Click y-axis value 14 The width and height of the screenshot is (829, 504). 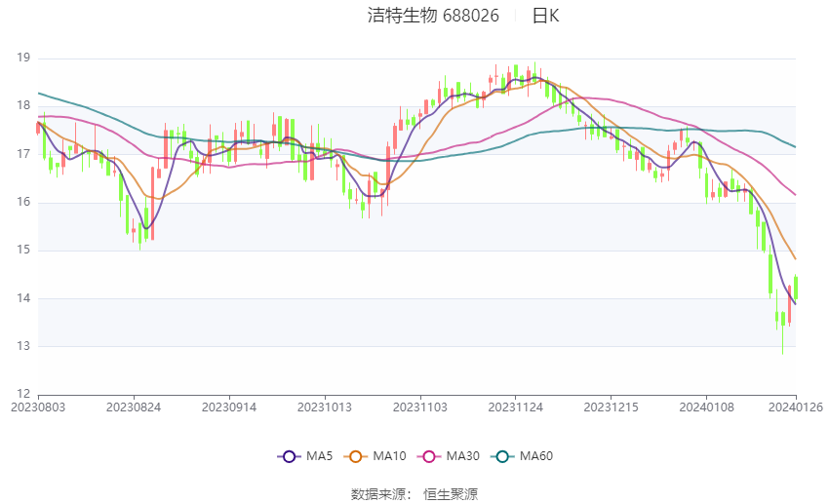point(23,298)
